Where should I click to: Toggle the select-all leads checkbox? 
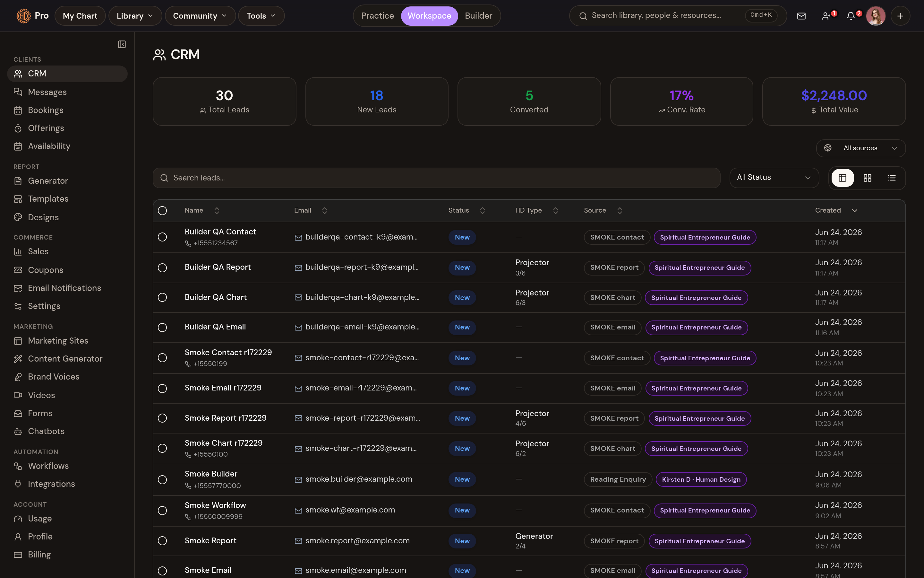(x=162, y=211)
